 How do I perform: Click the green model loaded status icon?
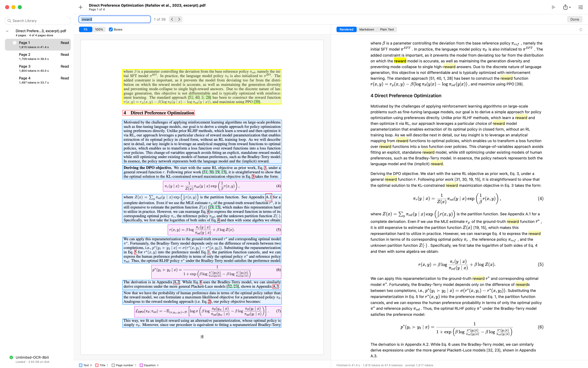(11, 357)
